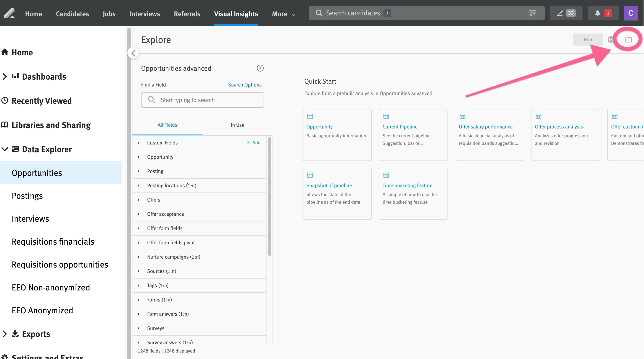Click the Search candidates input field

[427, 13]
